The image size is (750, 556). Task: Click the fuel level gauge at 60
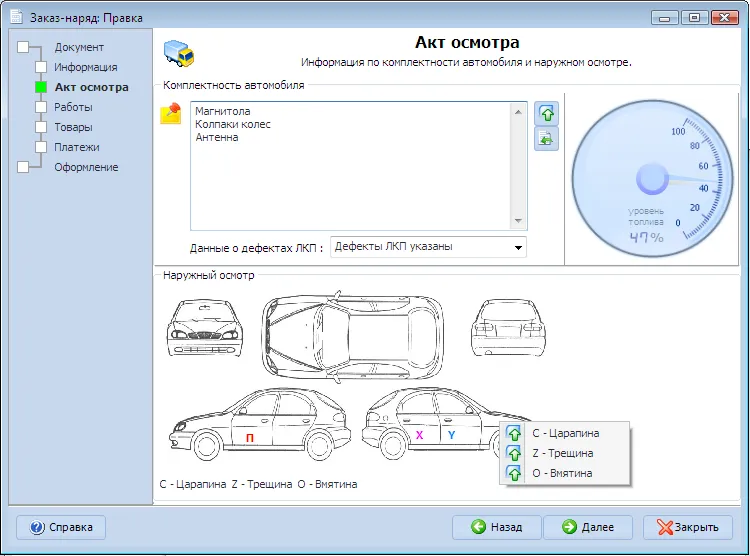point(703,166)
